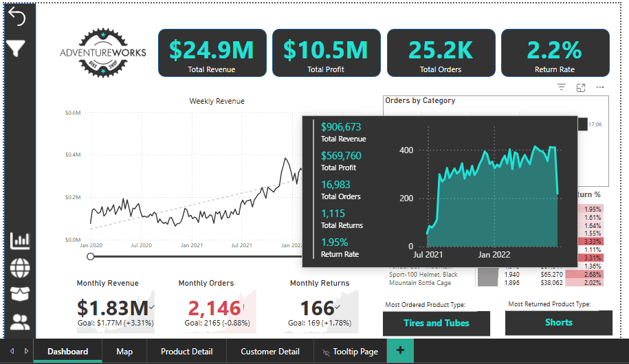Click the Tires and Tubes card
Image resolution: width=629 pixels, height=364 pixels.
coord(437,323)
